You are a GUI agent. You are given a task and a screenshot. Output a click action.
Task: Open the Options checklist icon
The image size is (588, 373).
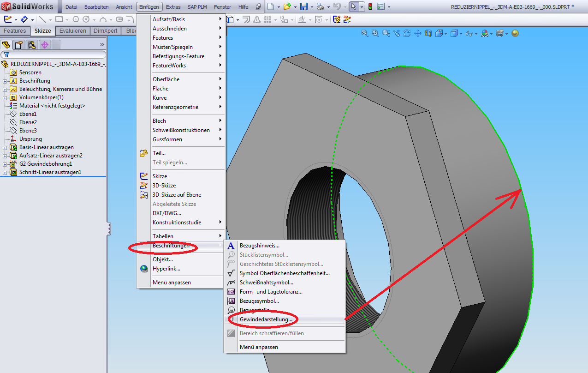pyautogui.click(x=381, y=7)
